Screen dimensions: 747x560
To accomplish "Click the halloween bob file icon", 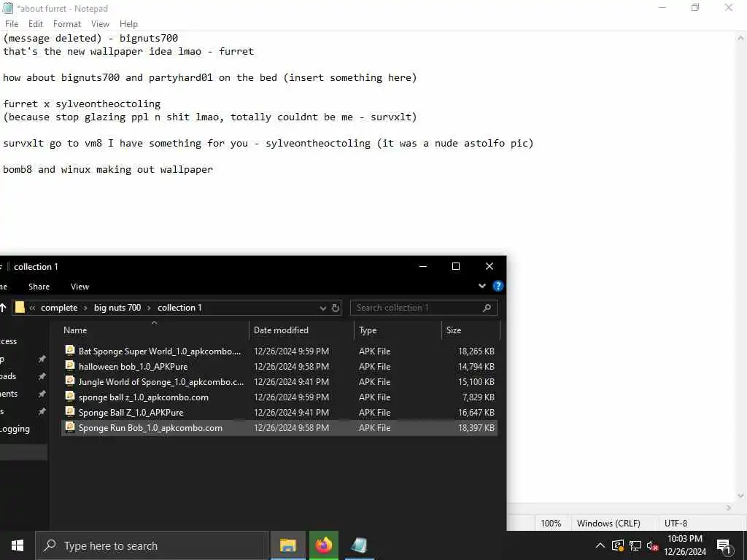I will tap(70, 366).
